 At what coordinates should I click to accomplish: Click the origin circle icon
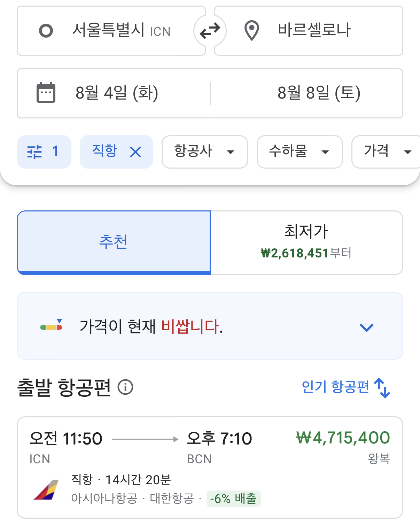[x=46, y=31]
